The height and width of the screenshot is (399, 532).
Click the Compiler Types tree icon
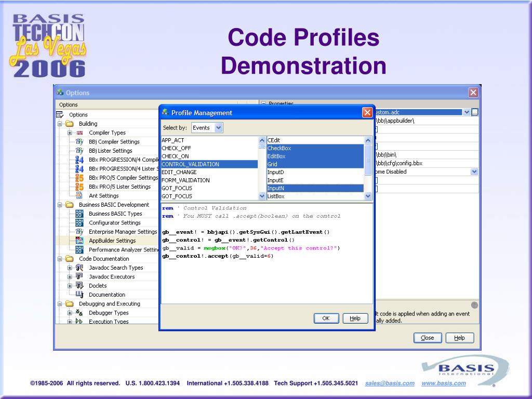tap(79, 132)
